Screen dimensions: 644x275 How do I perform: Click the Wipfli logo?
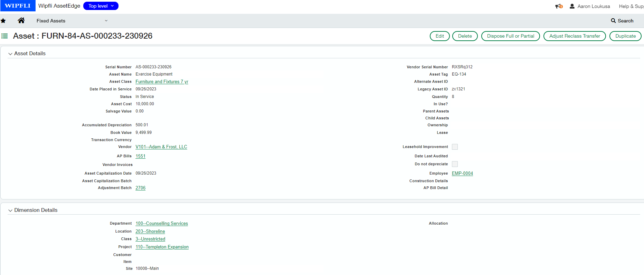(x=18, y=6)
